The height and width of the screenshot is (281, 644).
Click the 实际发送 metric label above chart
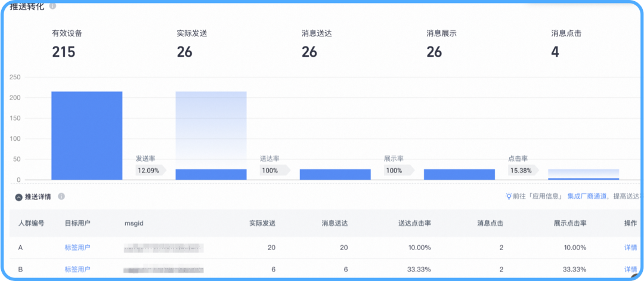click(192, 33)
